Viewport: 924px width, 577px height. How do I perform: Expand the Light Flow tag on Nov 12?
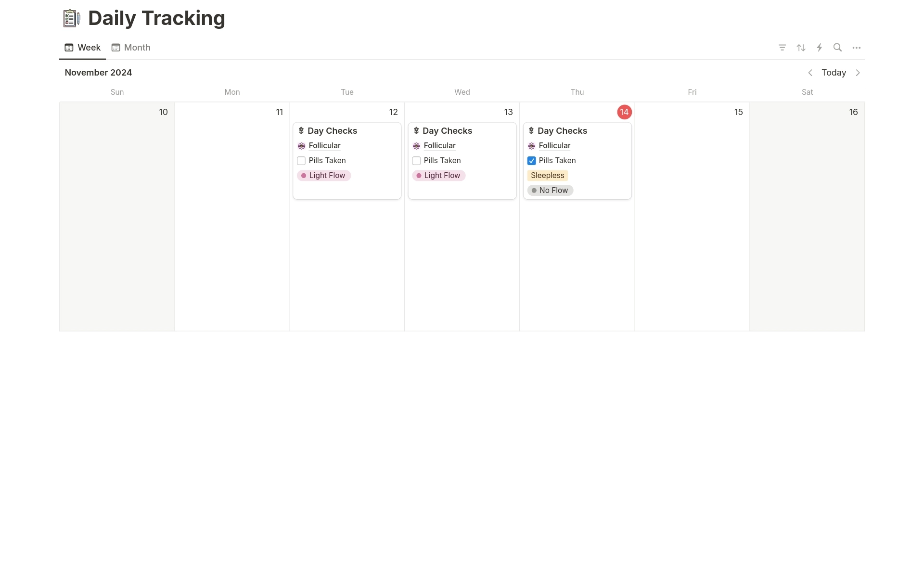(324, 175)
